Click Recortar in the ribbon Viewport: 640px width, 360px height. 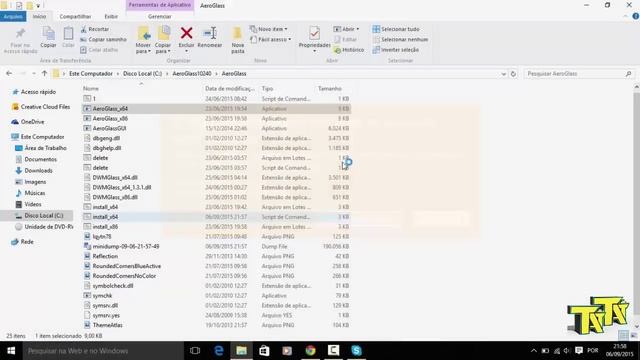(95, 29)
